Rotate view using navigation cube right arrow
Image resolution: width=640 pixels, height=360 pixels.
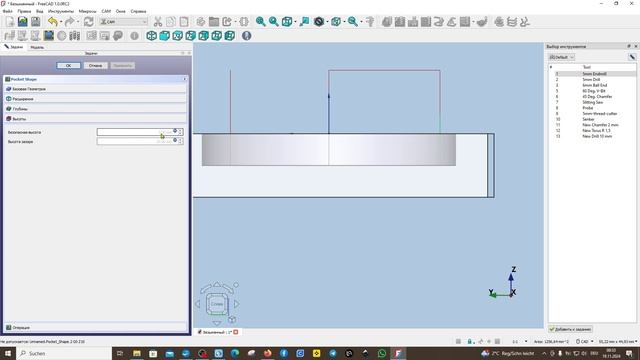point(237,304)
